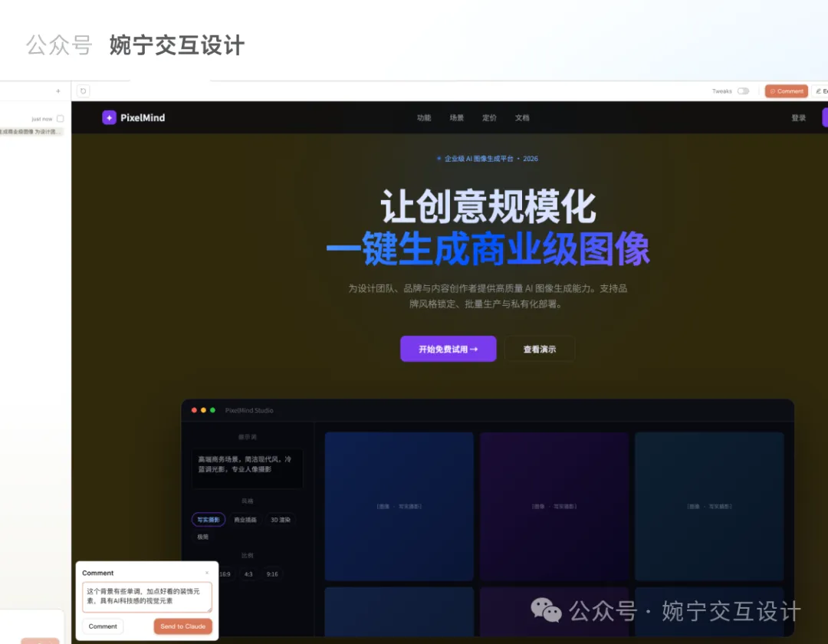Open the 定价 navigation item
The image size is (828, 644).
click(x=489, y=118)
